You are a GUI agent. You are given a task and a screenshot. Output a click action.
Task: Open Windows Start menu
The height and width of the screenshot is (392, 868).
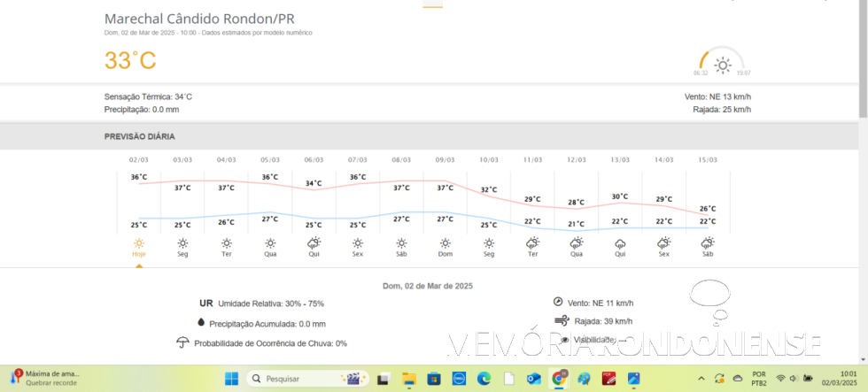point(231,379)
